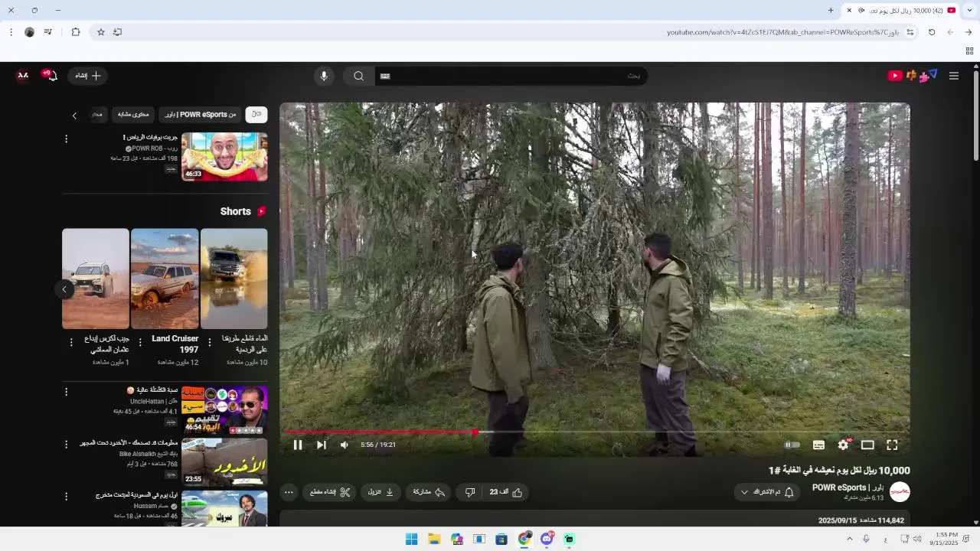Screen dimensions: 980x551
Task: Dislike the video thumbs down
Action: (x=470, y=492)
